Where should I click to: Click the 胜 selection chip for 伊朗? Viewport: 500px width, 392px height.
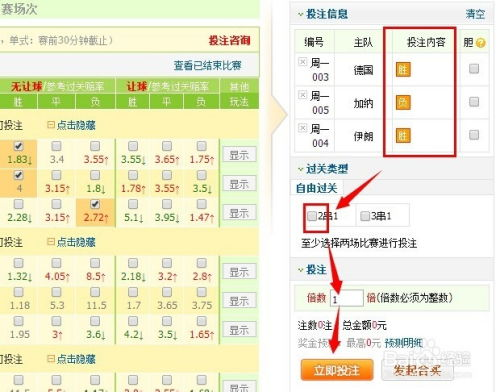(403, 135)
